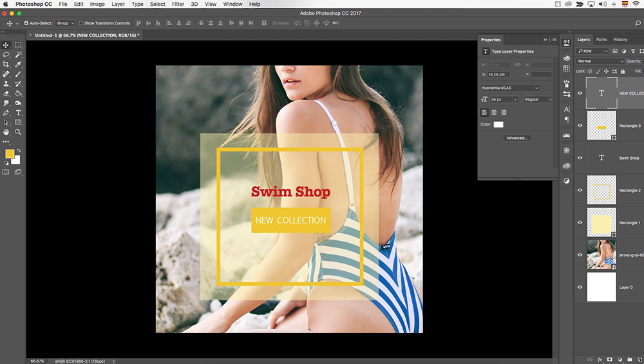The image size is (644, 364).
Task: Select the Zoom tool
Action: click(x=19, y=132)
